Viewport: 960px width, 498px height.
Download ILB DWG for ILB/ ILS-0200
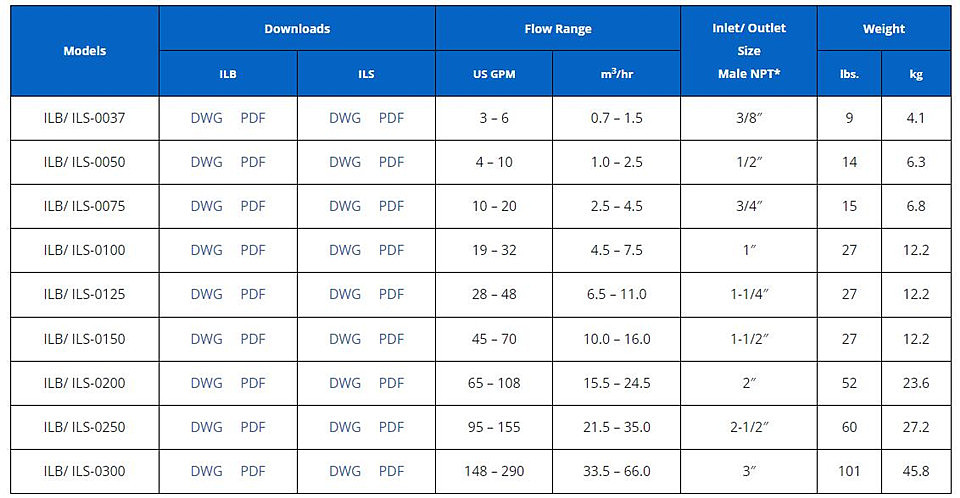[206, 383]
